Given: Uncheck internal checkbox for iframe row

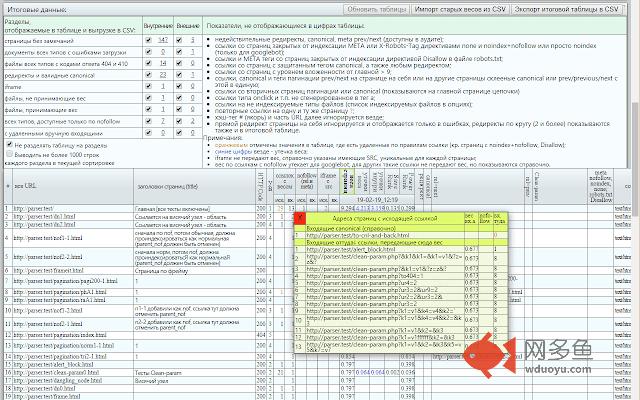Looking at the screenshot, I should [x=146, y=87].
